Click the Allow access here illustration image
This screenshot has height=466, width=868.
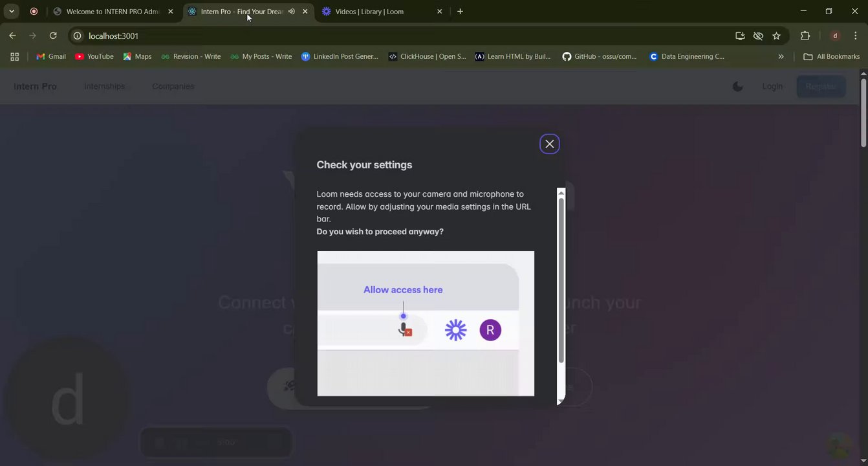426,323
